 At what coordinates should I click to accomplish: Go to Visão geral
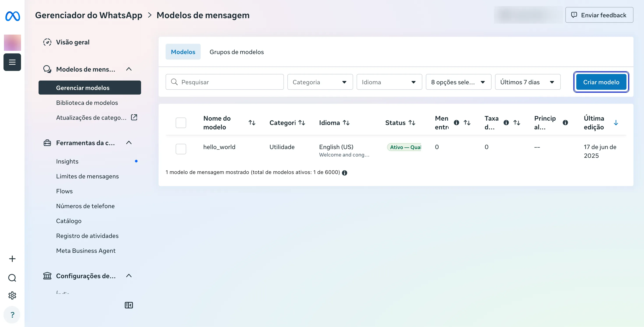point(73,42)
